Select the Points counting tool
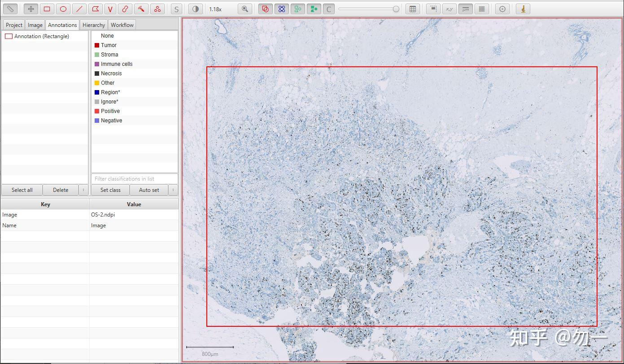 [157, 9]
